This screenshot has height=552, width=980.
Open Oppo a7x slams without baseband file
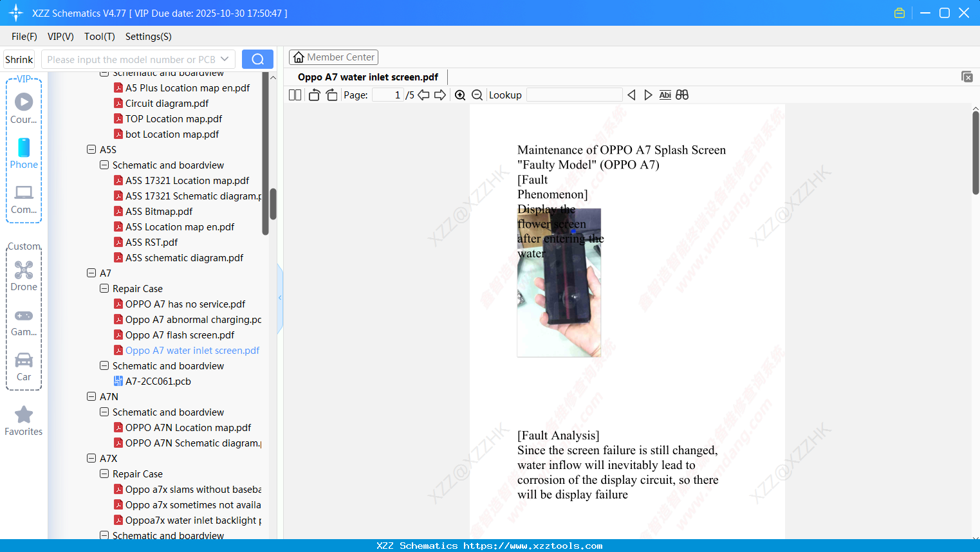188,490
